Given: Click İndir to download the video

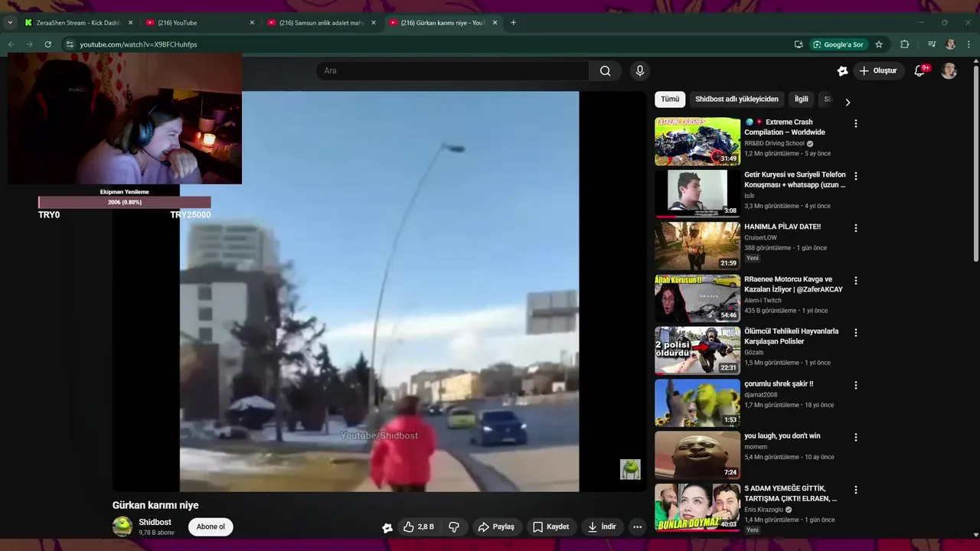Looking at the screenshot, I should pyautogui.click(x=602, y=527).
